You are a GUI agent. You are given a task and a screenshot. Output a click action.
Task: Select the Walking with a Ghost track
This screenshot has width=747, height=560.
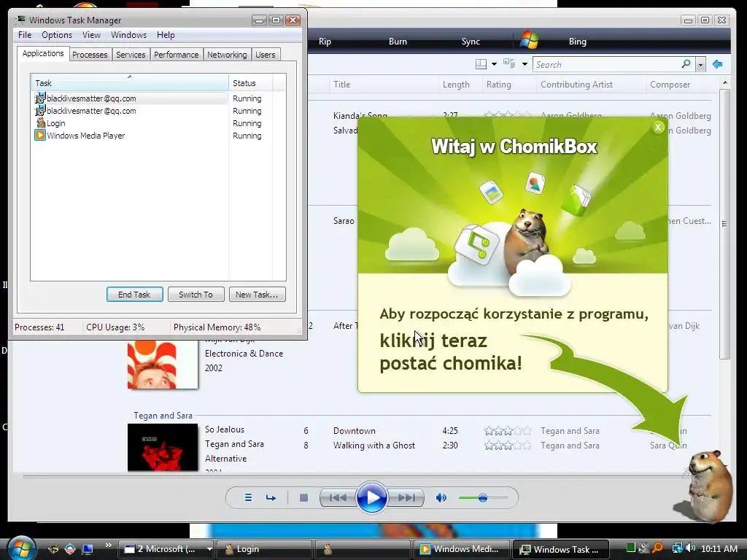[374, 446]
